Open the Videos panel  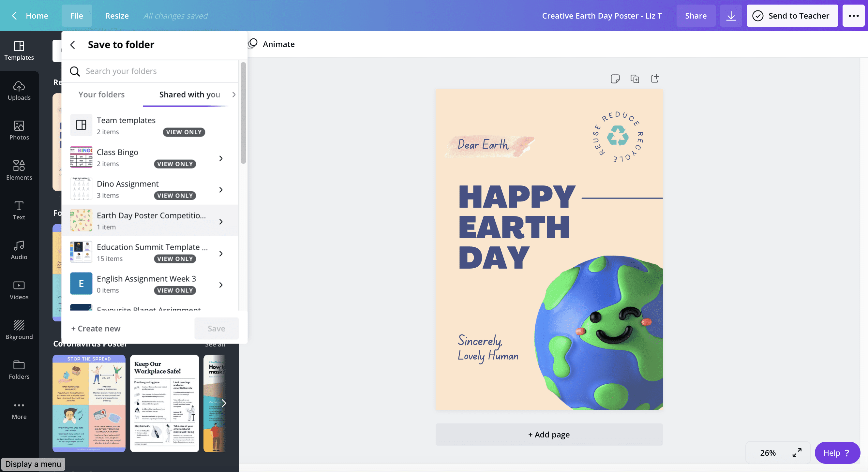pyautogui.click(x=19, y=290)
